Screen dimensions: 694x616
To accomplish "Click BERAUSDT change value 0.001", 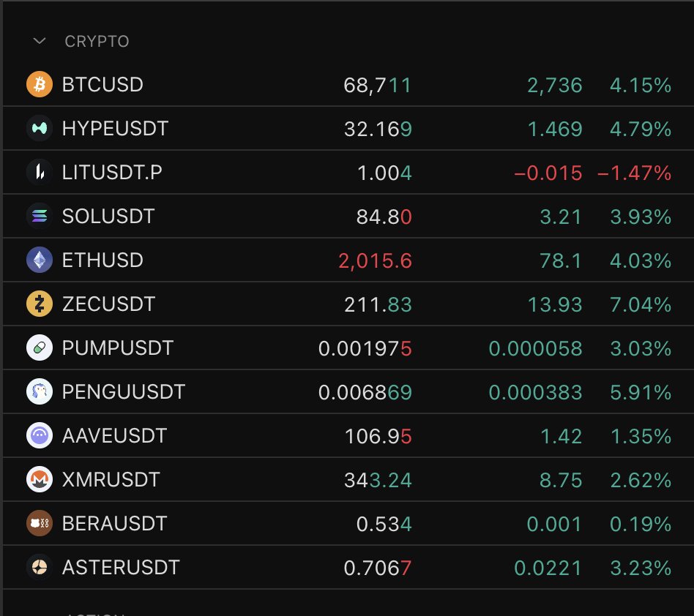I will [x=554, y=524].
